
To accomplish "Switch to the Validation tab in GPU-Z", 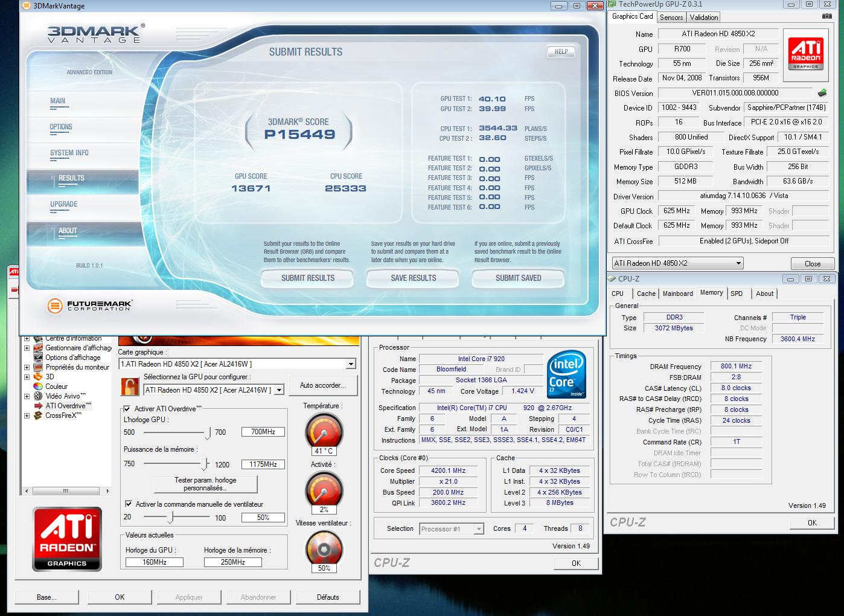I will (704, 18).
